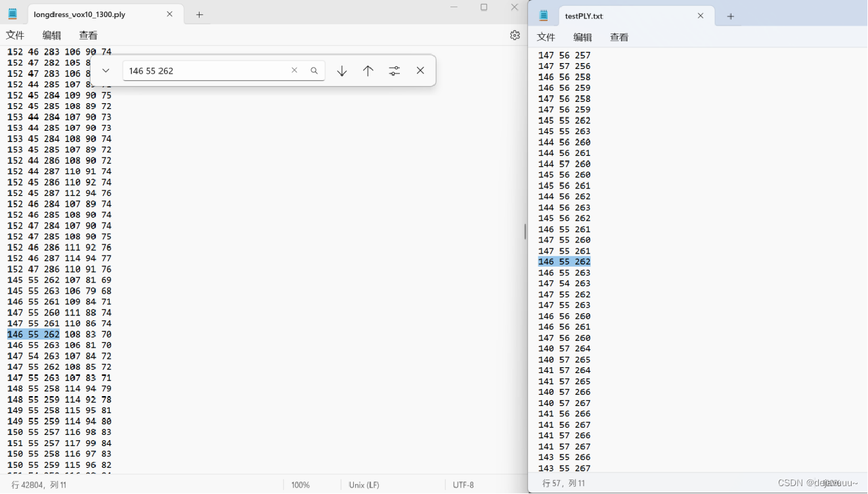The width and height of the screenshot is (868, 494).
Task: Open a new tab in the left window
Action: [198, 13]
